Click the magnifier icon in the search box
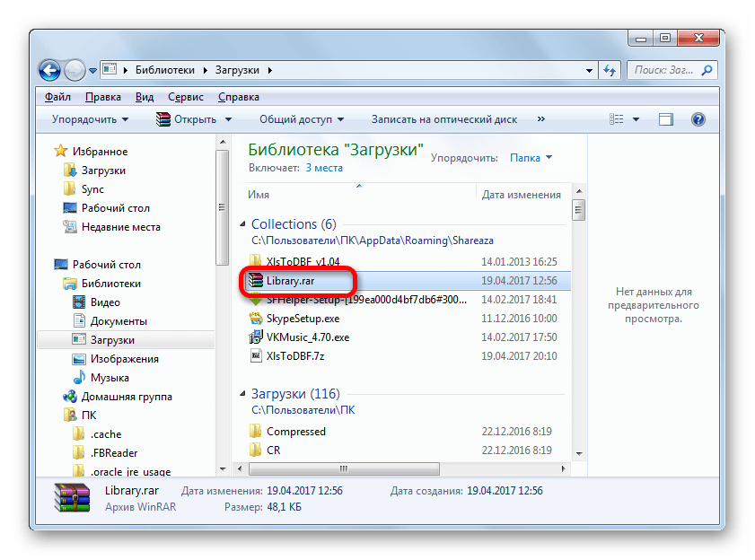Viewport: 755px width, 560px height. pos(707,70)
